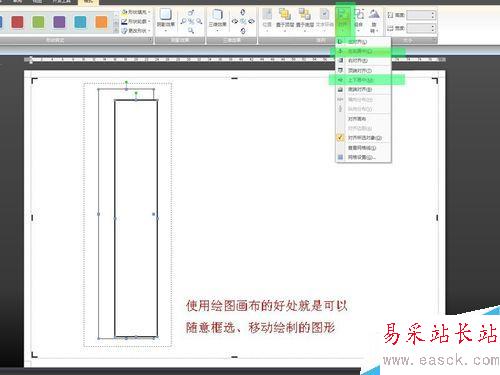Tilt 3-D effect down
This screenshot has width=500, height=375.
click(x=243, y=31)
